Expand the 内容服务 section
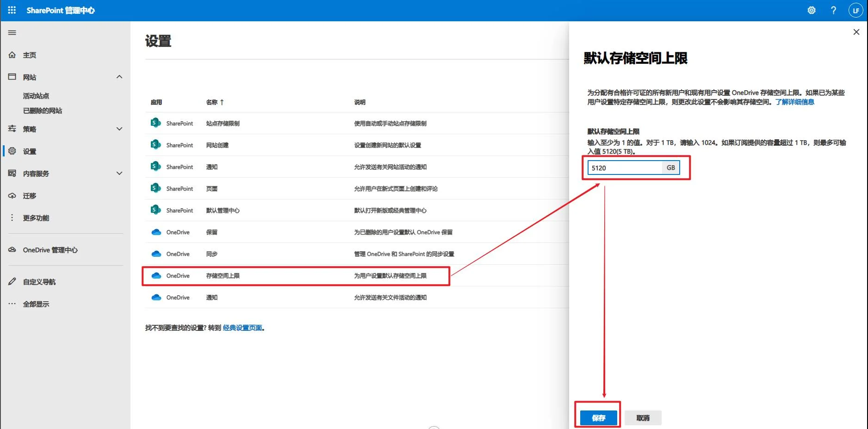 pyautogui.click(x=119, y=173)
